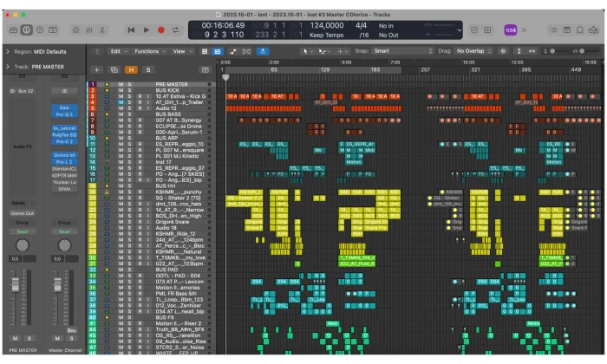
Task: Click the Duplicate Track icon
Action: [x=114, y=68]
